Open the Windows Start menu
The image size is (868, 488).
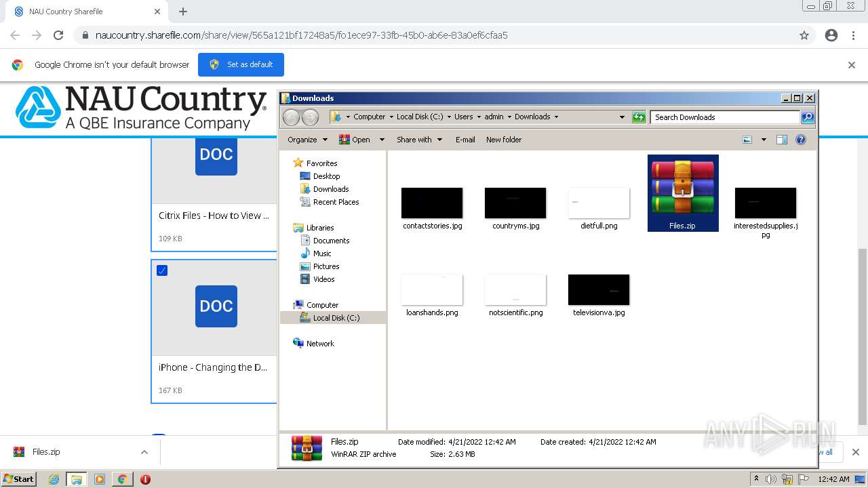tap(19, 479)
